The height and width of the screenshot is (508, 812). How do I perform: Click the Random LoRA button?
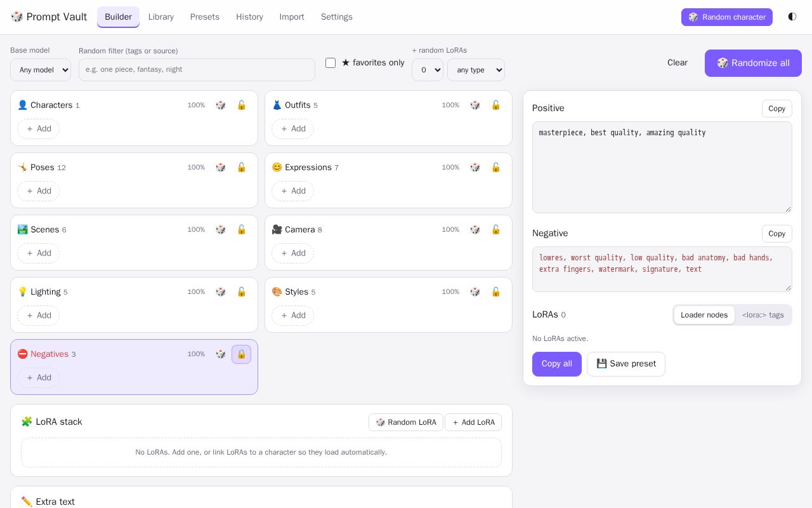[x=406, y=422]
